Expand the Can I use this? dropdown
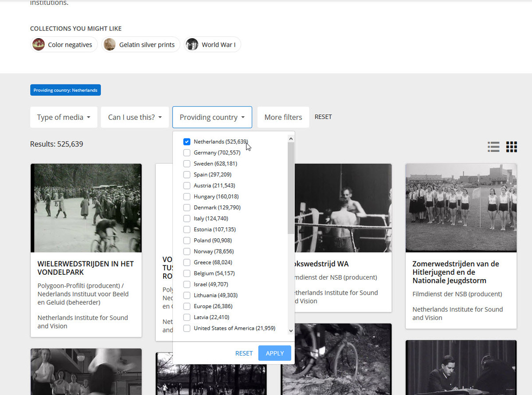 (135, 117)
